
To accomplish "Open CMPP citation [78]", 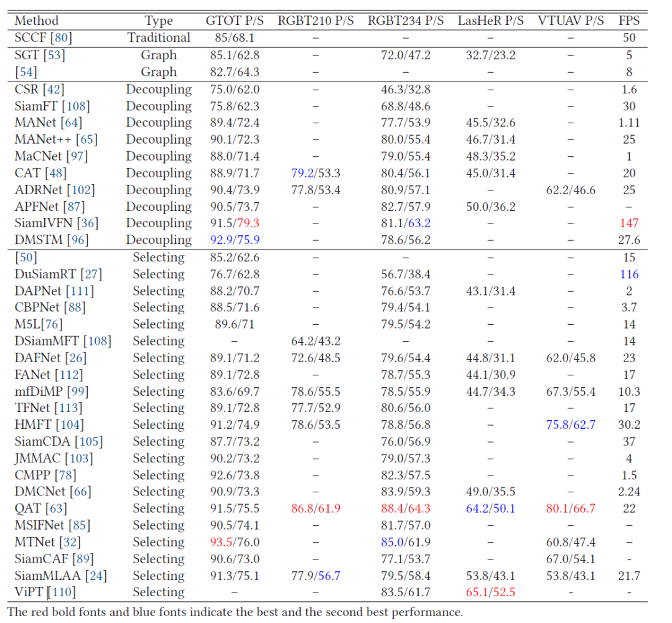I will 65,475.
